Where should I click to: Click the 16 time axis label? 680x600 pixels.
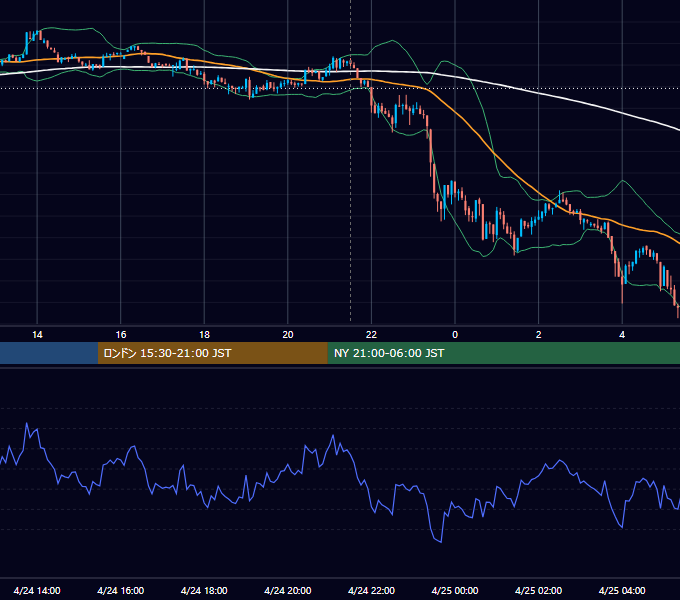(121, 335)
